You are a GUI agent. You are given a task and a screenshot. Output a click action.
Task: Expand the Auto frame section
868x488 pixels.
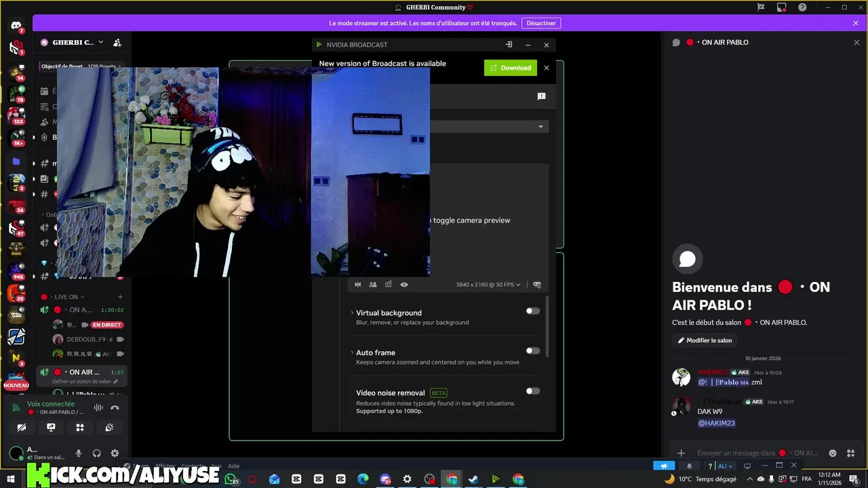pyautogui.click(x=352, y=352)
